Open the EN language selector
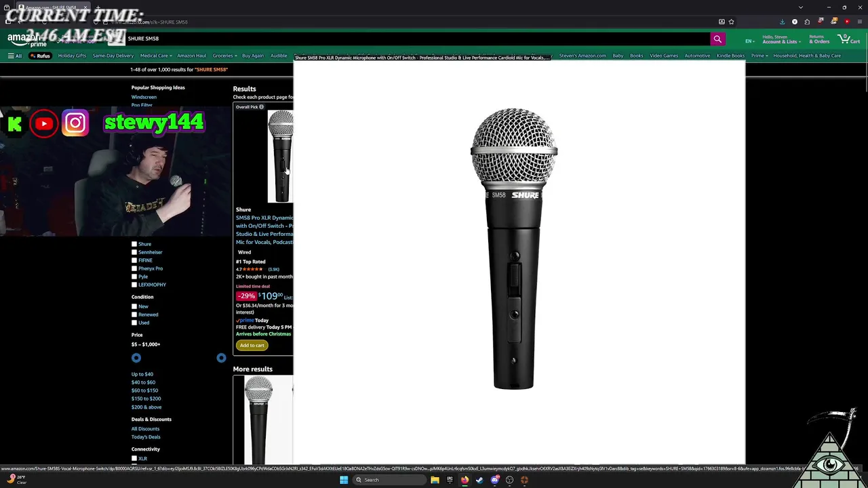868x488 pixels. coord(749,41)
